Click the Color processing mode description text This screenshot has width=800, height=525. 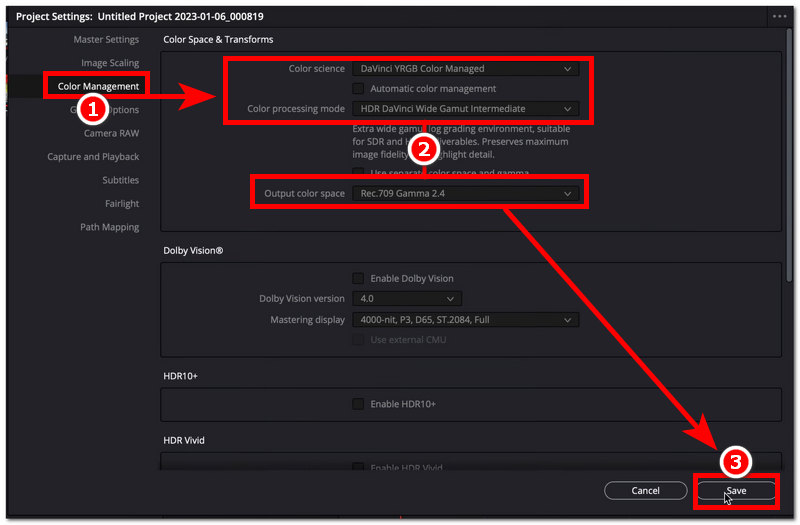pyautogui.click(x=461, y=141)
